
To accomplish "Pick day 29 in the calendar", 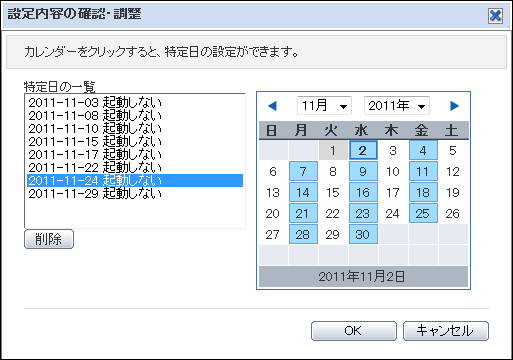I will click(x=333, y=234).
